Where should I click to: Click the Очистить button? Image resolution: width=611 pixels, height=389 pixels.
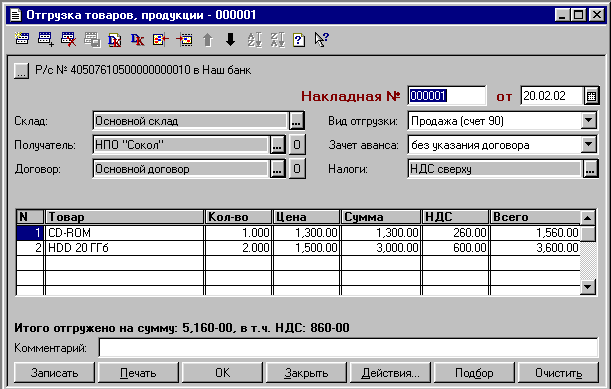558,373
